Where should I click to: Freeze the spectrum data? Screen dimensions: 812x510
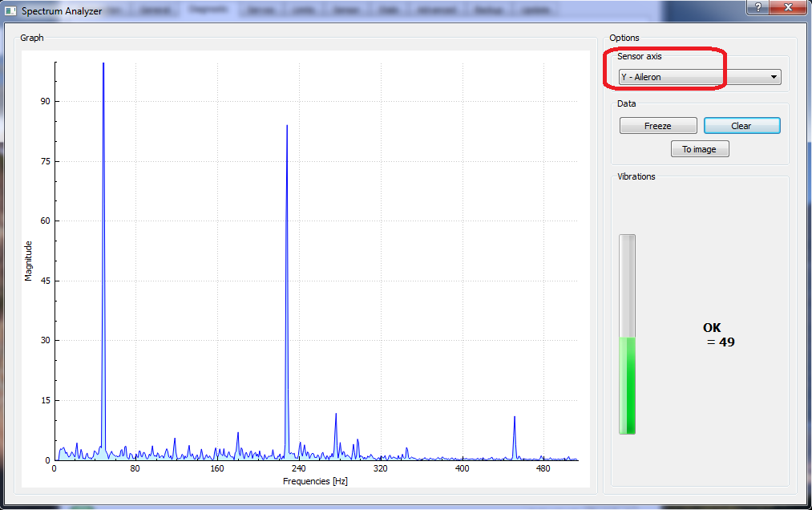[657, 126]
